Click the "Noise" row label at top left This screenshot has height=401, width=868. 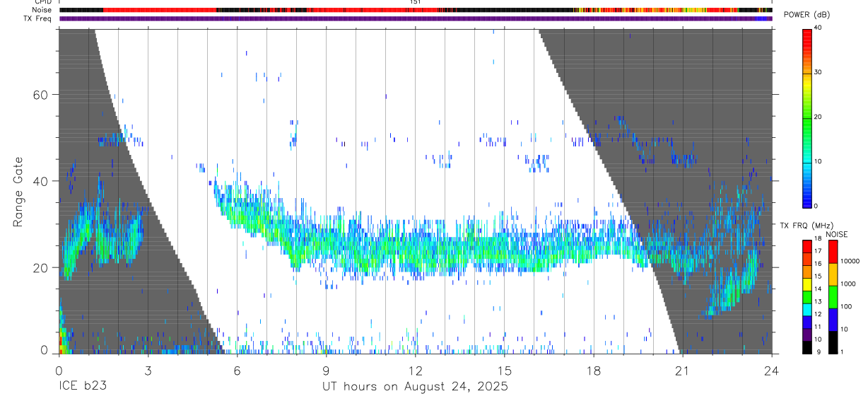click(42, 10)
